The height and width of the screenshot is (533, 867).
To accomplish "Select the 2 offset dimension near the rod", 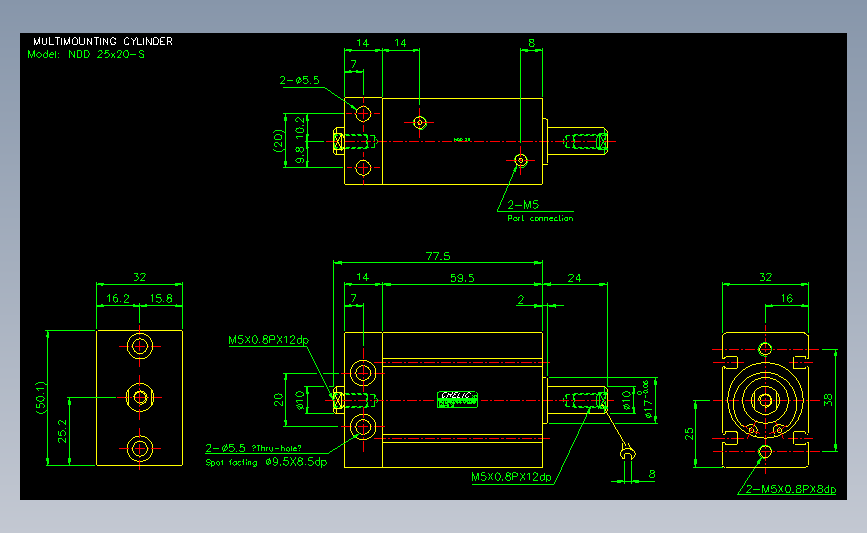I will coord(520,300).
